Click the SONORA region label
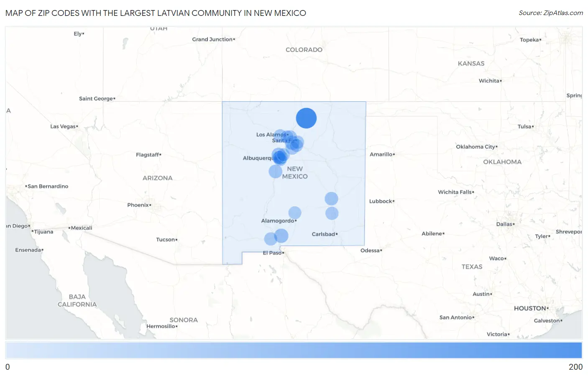The width and height of the screenshot is (588, 376). [x=184, y=320]
